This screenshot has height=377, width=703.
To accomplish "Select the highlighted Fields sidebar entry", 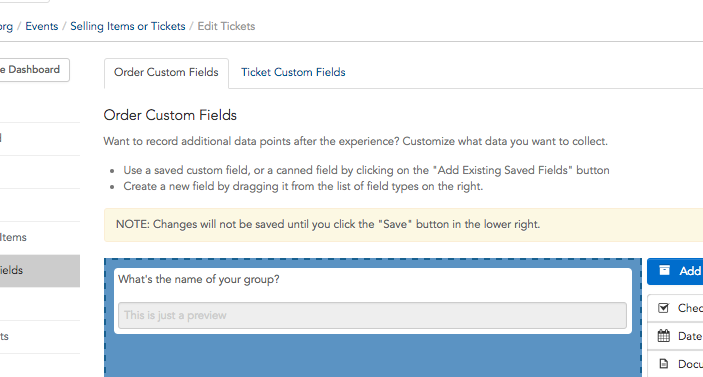I will tap(40, 271).
